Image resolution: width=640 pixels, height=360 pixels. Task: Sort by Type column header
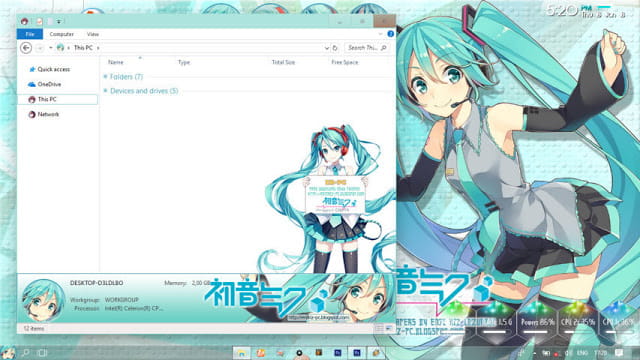(184, 62)
